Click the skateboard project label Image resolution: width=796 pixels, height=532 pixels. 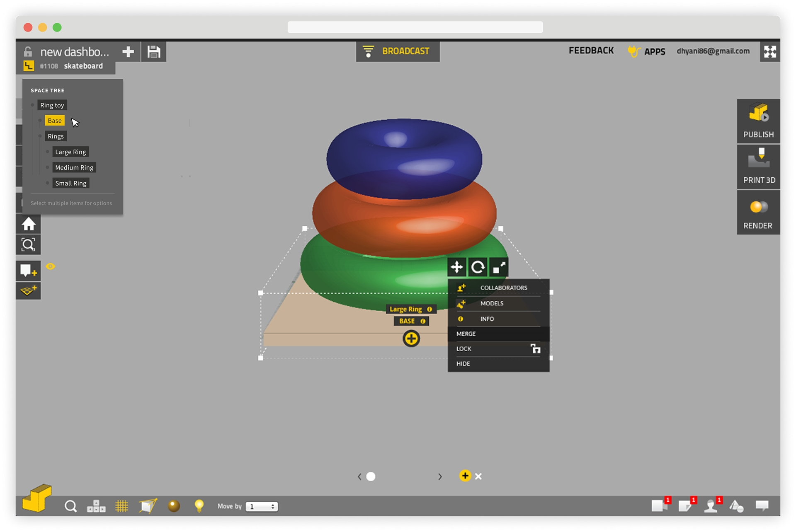point(83,66)
